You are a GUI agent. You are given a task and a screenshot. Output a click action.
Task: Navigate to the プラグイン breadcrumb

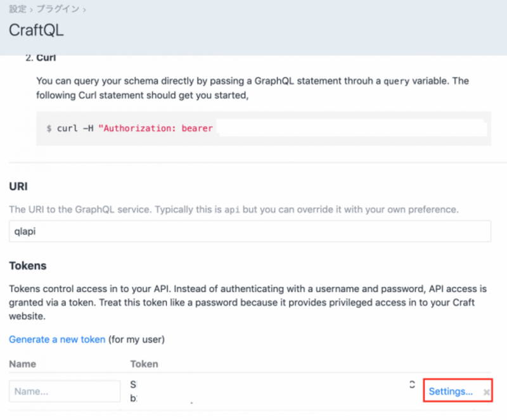[x=58, y=10]
